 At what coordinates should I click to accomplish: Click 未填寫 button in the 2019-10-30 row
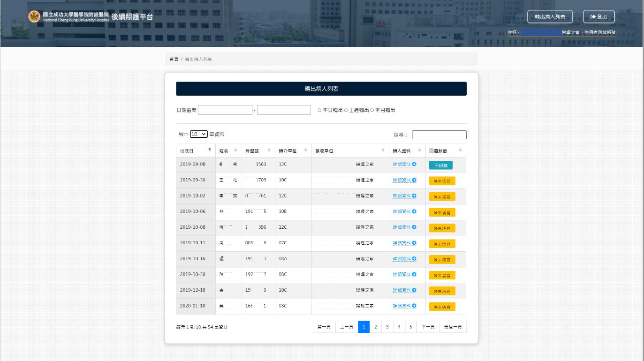click(x=442, y=275)
